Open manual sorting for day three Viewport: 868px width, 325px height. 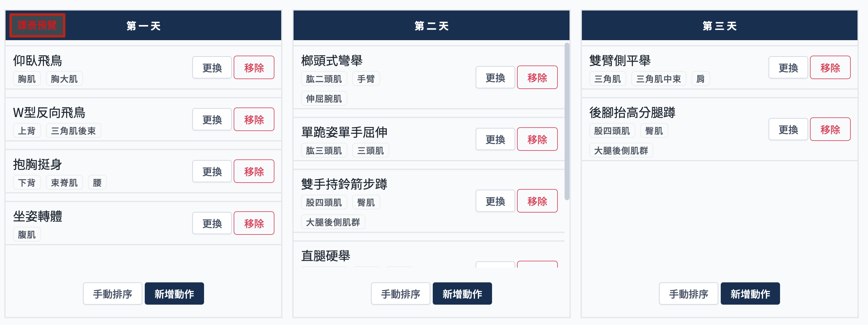click(x=688, y=294)
